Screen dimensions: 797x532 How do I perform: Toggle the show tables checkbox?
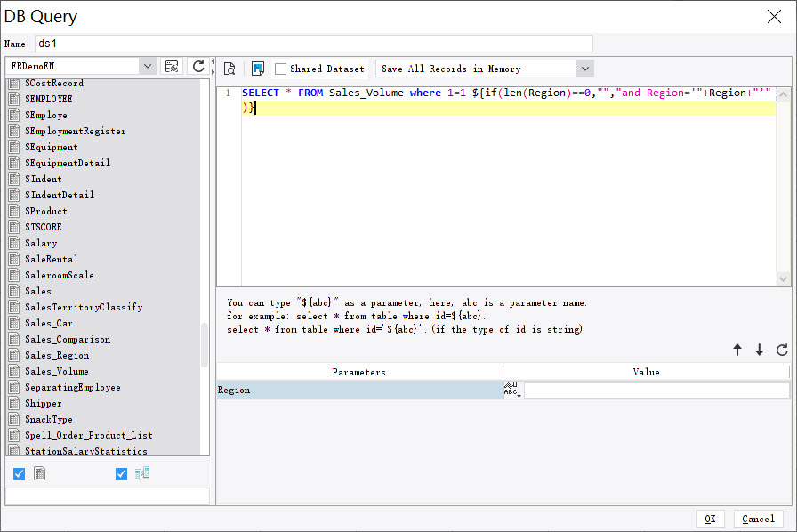point(20,473)
